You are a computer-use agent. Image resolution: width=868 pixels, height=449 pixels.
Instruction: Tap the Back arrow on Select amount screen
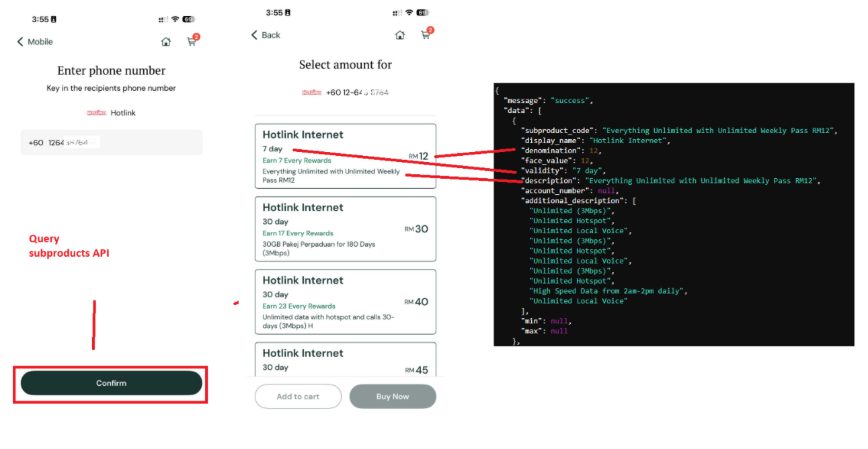254,34
